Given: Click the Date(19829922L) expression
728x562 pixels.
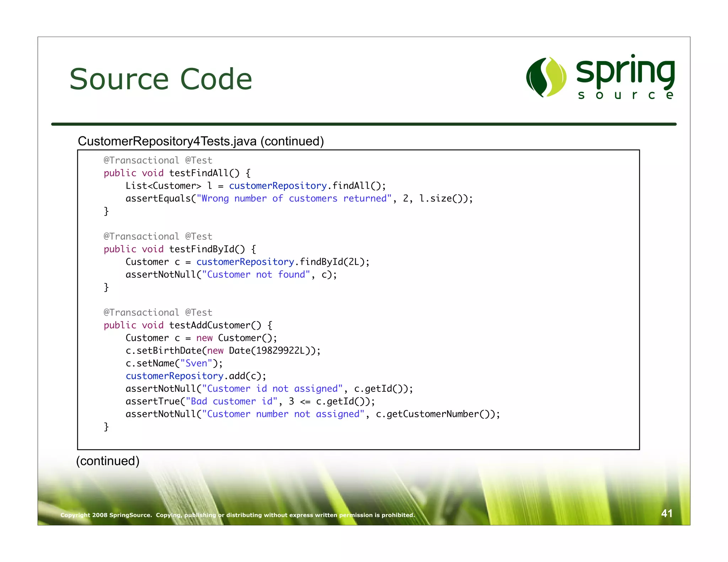Looking at the screenshot, I should (x=271, y=351).
